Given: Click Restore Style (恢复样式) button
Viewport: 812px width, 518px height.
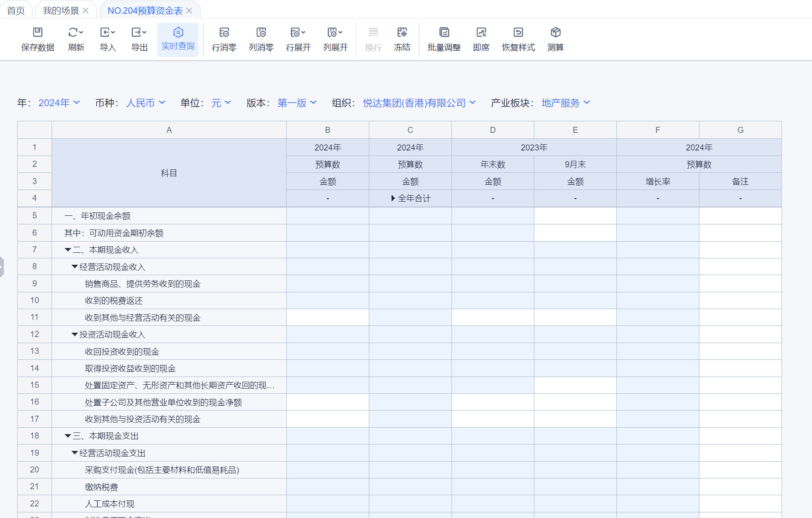Looking at the screenshot, I should pos(518,33).
